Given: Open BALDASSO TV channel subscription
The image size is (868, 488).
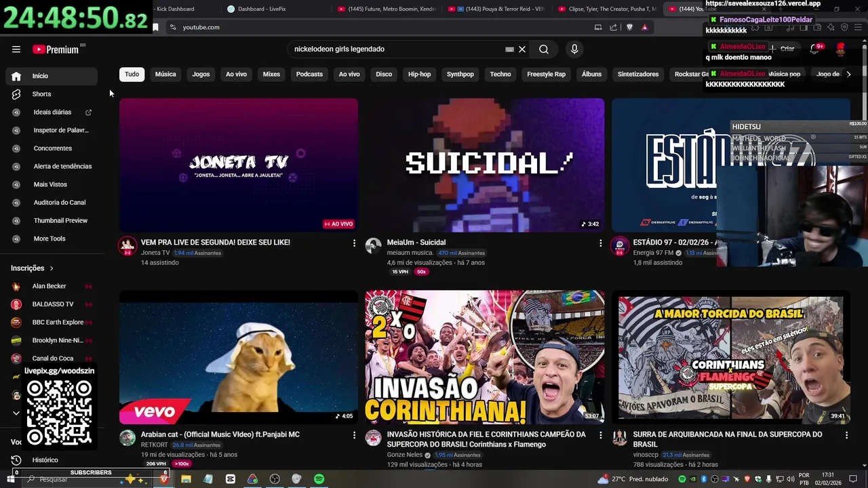Looking at the screenshot, I should (x=52, y=304).
